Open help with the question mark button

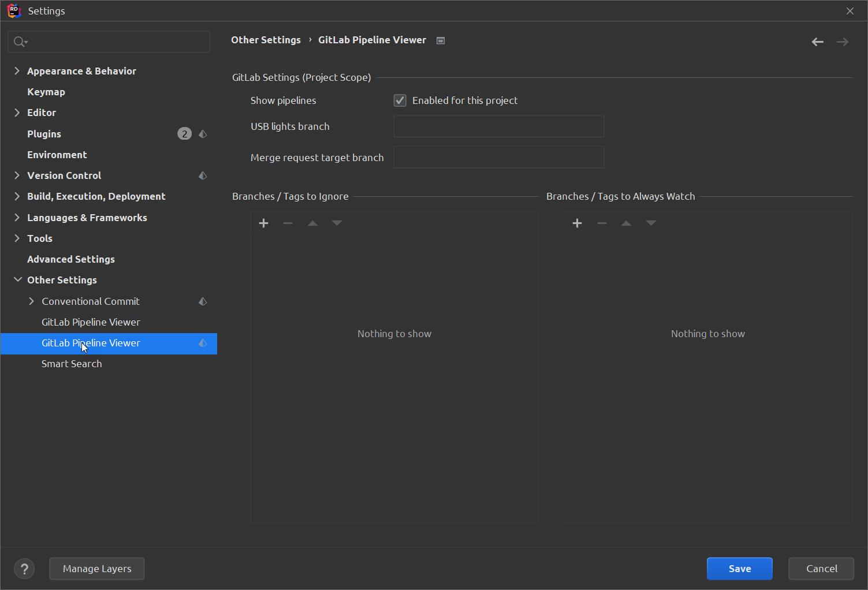(24, 569)
